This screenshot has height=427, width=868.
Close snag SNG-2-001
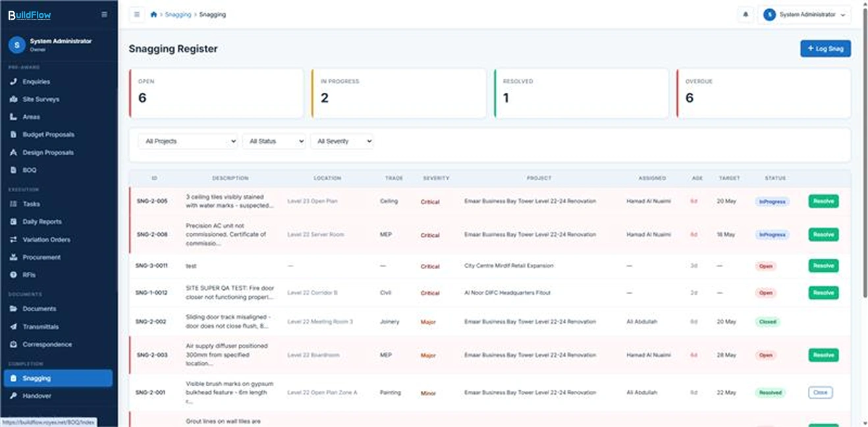820,393
